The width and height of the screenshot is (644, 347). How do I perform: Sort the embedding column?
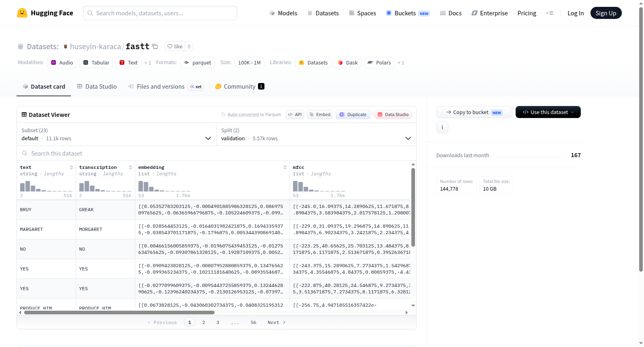click(285, 167)
